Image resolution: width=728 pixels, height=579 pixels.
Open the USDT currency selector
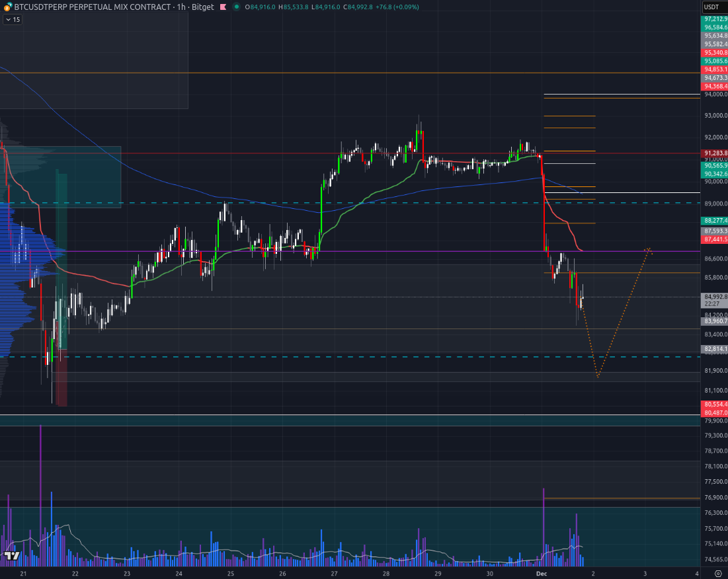tap(711, 7)
